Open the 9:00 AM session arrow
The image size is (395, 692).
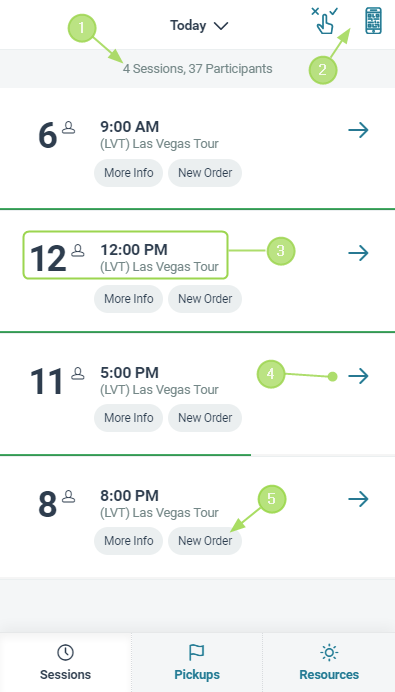coord(358,130)
